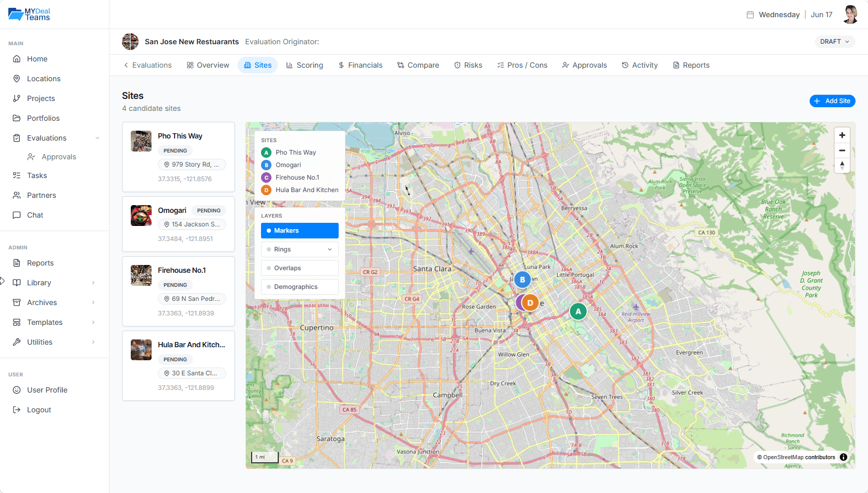Screen dimensions: 868x493
Task: Select Hula Bar And Kitchen in legend
Action: pos(300,190)
